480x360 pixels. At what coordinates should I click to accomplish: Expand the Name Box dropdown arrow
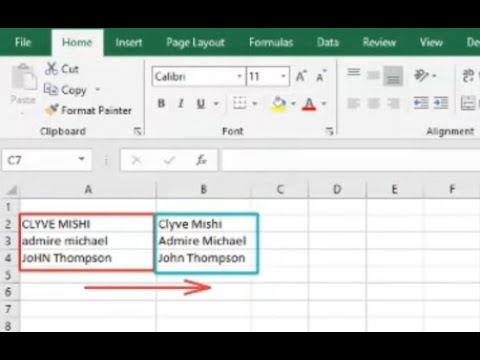[81, 159]
